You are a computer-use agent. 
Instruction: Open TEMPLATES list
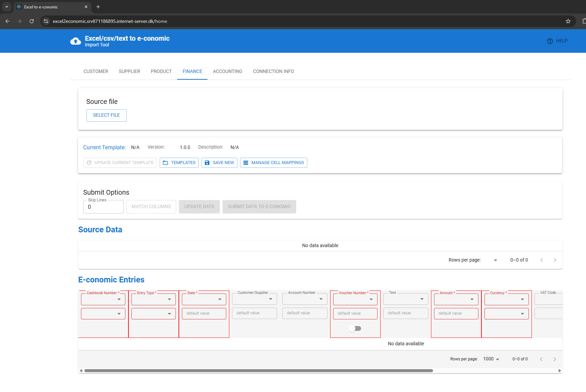[179, 163]
